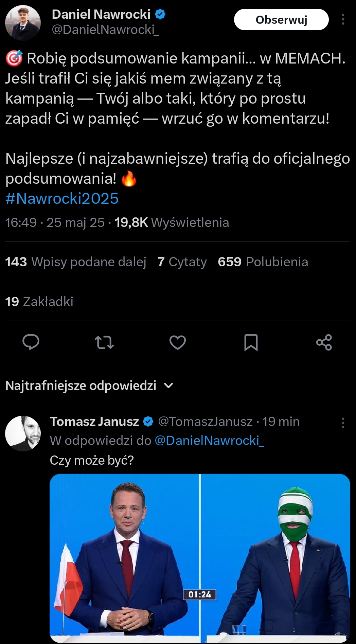View the 143 Wpisy podane dalej list
This screenshot has width=356, height=644.
(76, 262)
